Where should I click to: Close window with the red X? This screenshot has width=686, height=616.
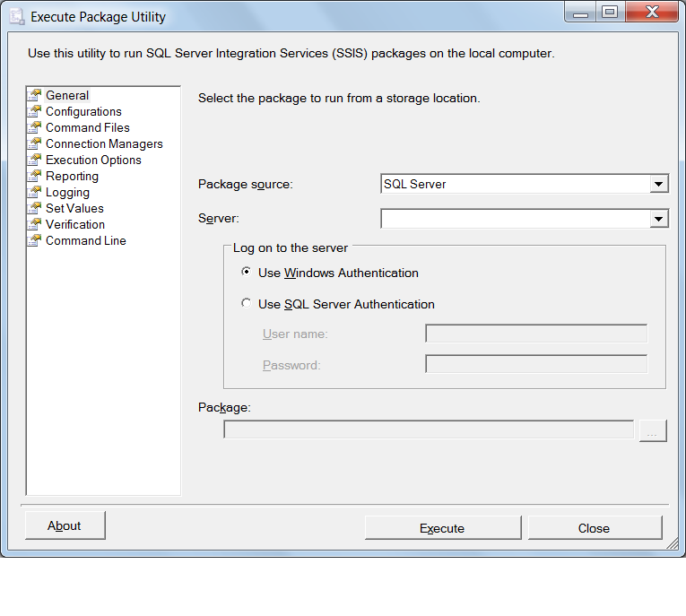pos(652,13)
